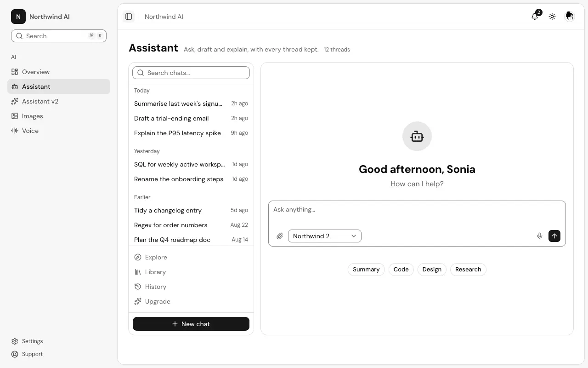
Task: Click the Explore label in chat panel
Action: click(156, 257)
